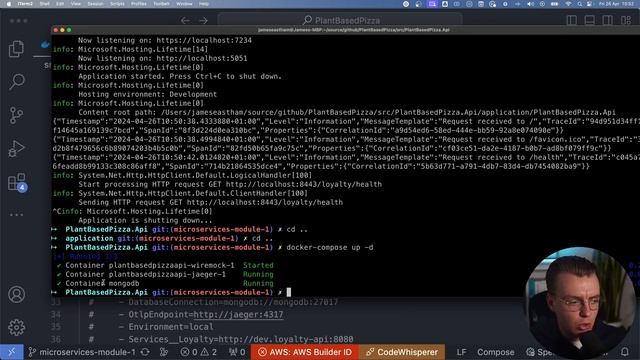Open the Source Control view

pos(16,115)
